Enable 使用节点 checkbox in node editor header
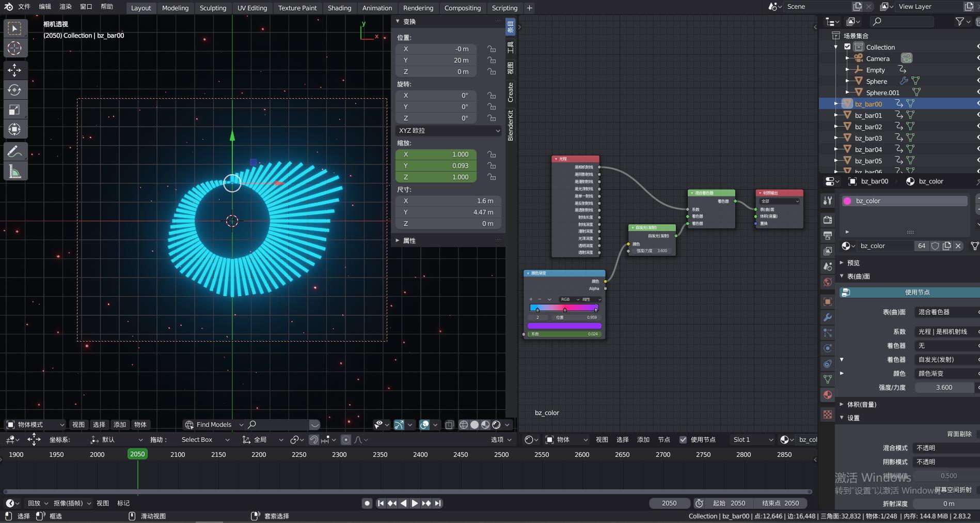Viewport: 980px width, 523px height. click(x=684, y=440)
